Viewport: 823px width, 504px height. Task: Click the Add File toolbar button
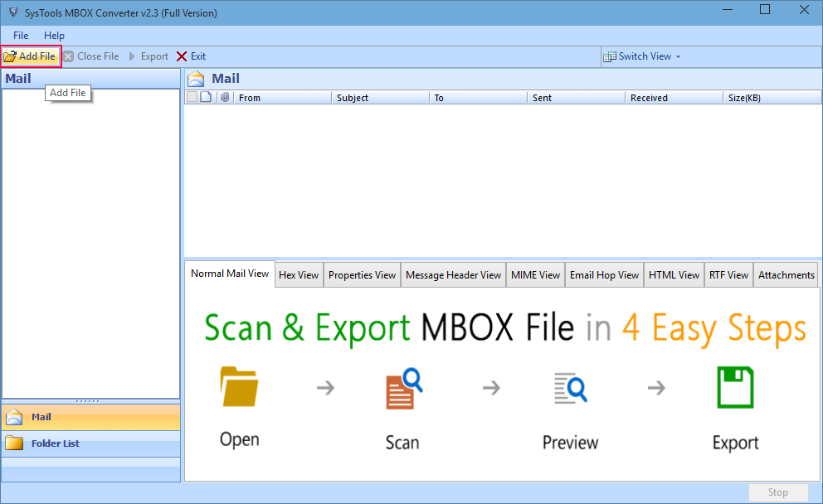point(31,56)
